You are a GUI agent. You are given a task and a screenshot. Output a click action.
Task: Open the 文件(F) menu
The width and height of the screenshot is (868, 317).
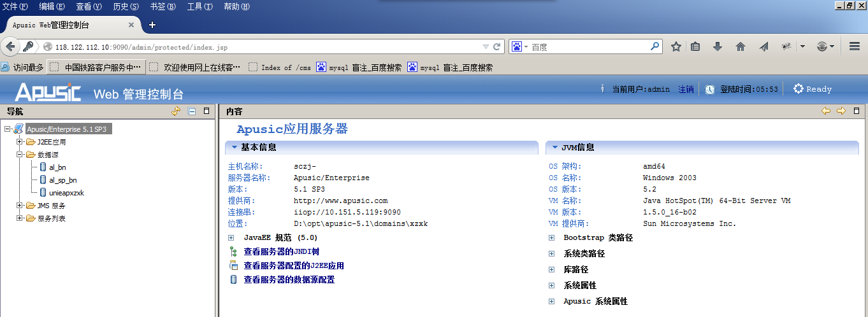(15, 6)
